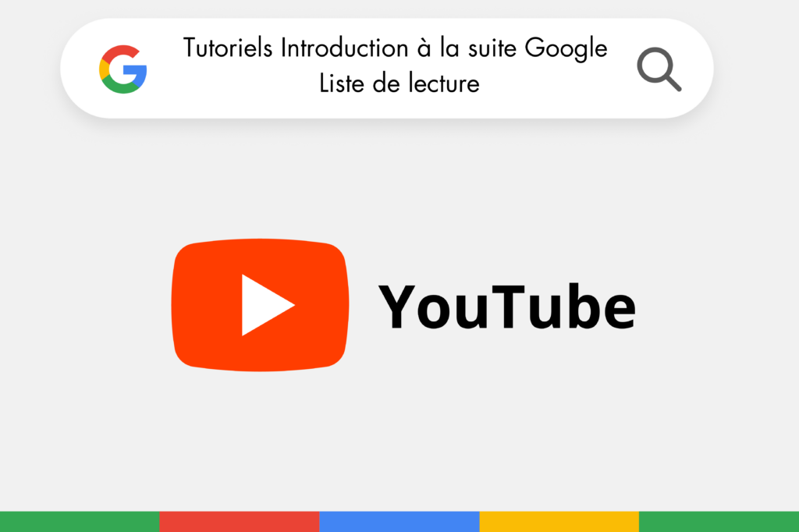
Task: Click the letter Y of the YouTube wordmark
Action: [x=397, y=307]
